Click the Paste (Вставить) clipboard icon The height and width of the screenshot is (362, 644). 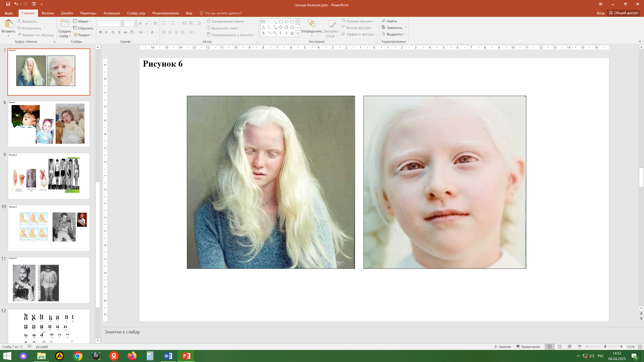click(9, 24)
